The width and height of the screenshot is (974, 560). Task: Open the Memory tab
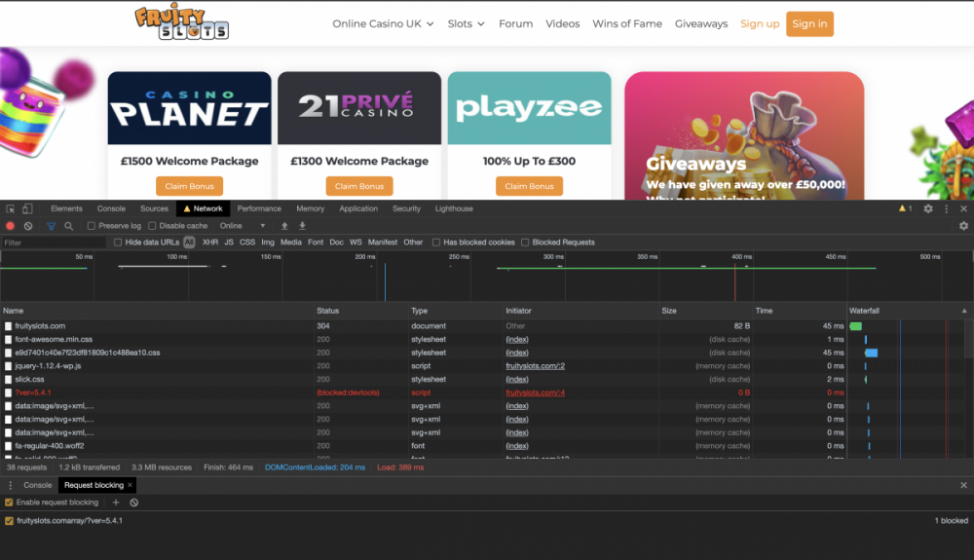point(310,209)
